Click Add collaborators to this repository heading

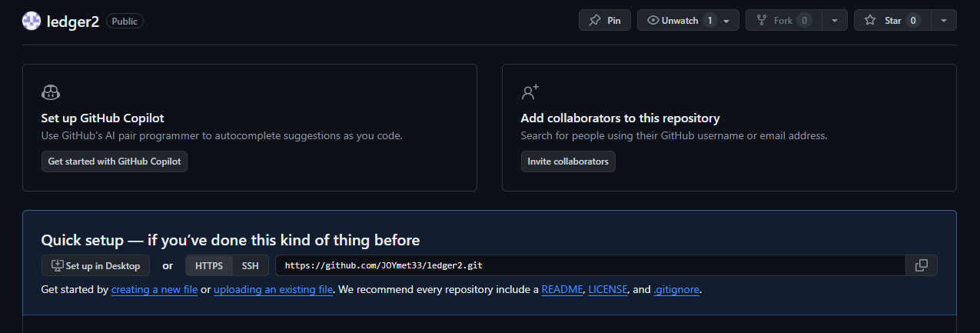click(620, 118)
